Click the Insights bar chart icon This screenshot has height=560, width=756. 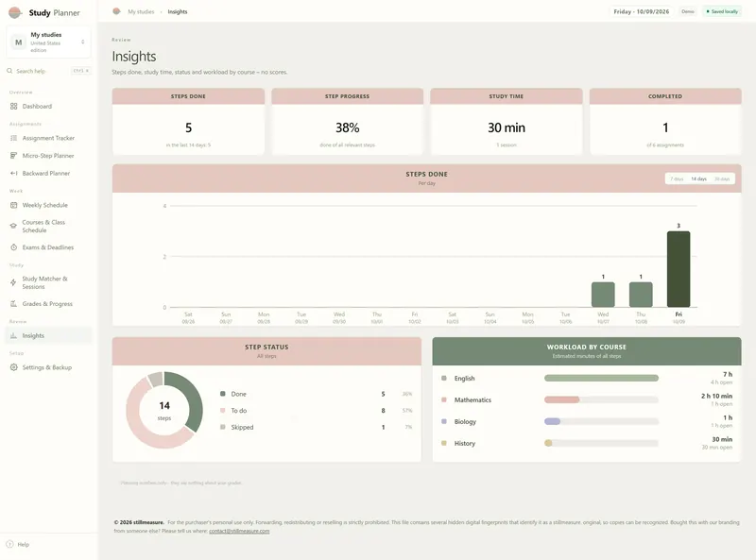click(13, 335)
